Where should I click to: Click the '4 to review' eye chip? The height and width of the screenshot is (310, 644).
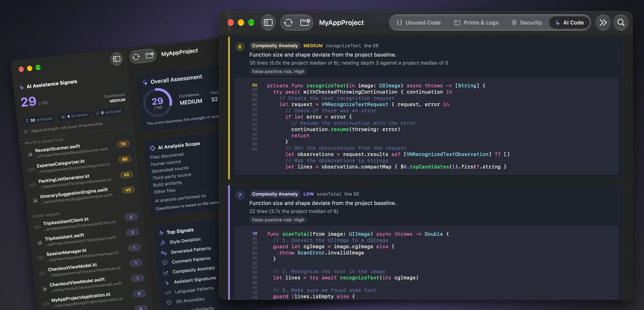tap(74, 116)
